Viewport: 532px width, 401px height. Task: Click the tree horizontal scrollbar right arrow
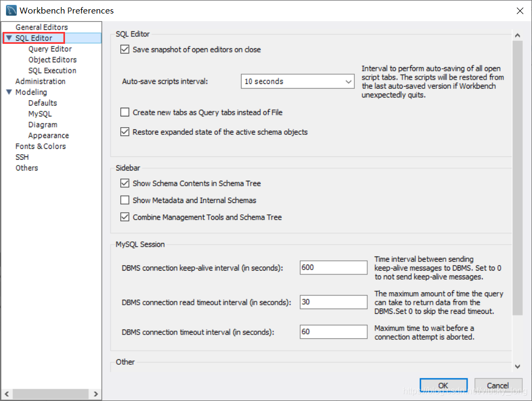[x=95, y=394]
